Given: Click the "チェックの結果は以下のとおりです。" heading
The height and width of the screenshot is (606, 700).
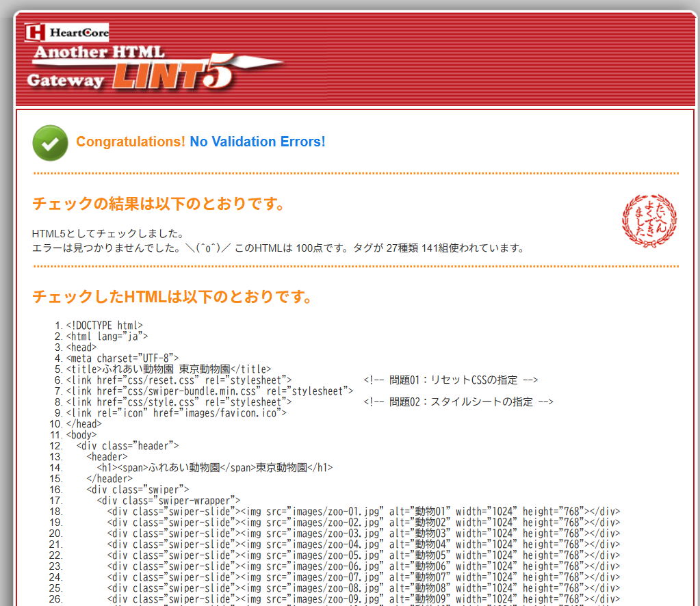Looking at the screenshot, I should tap(158, 204).
